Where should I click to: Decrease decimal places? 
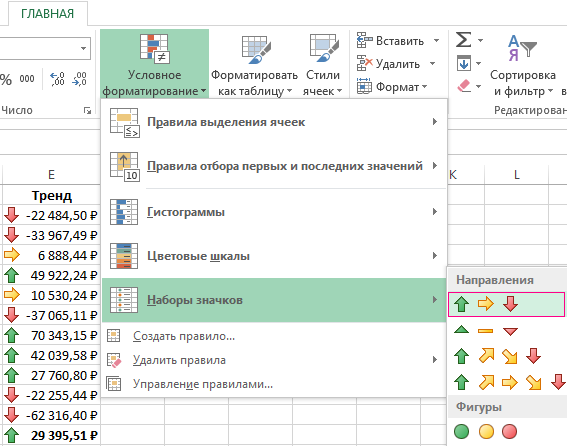pyautogui.click(x=79, y=79)
